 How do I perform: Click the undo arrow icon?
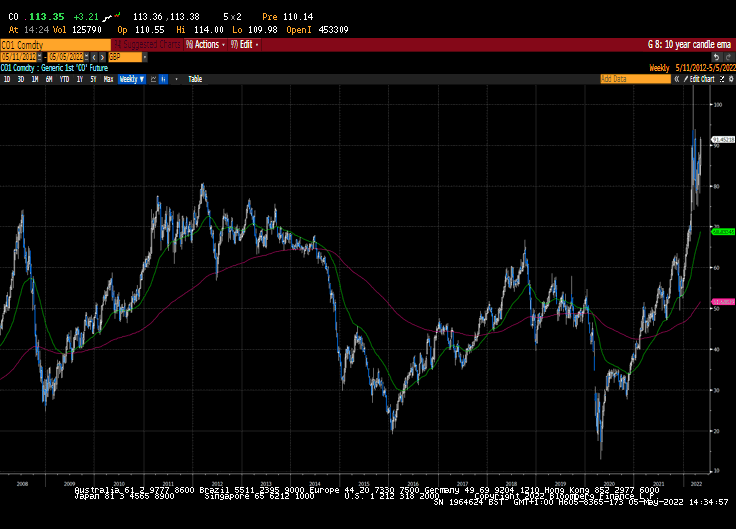pyautogui.click(x=716, y=57)
